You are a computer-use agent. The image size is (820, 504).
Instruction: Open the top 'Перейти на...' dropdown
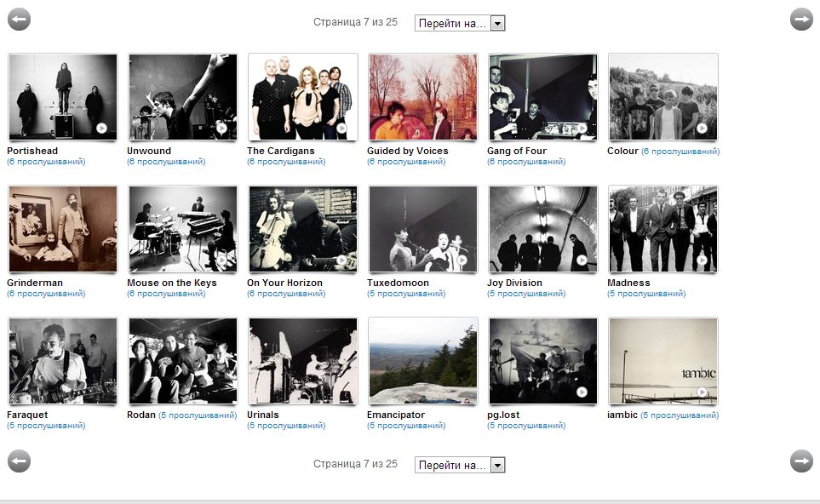(x=460, y=23)
